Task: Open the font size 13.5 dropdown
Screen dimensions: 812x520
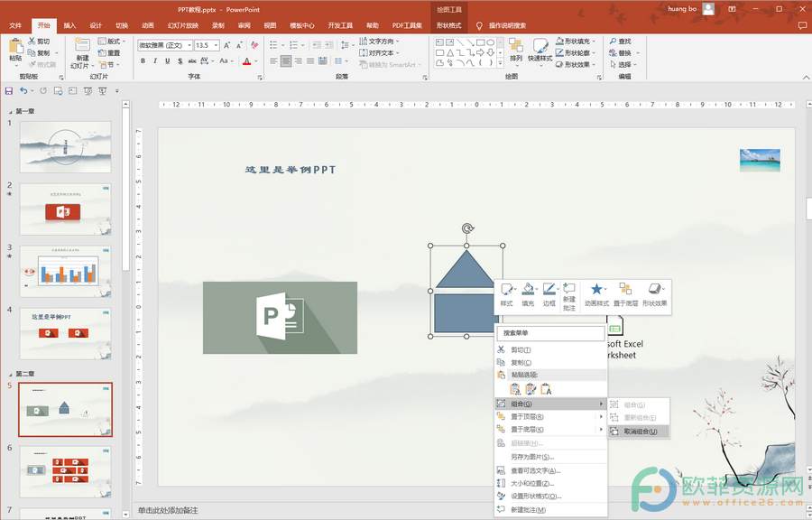Action: point(216,45)
